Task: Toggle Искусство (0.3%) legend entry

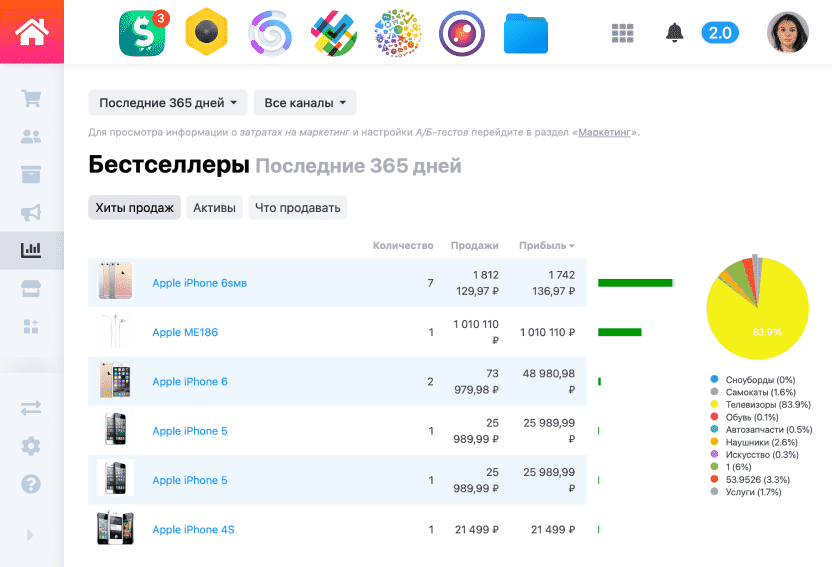Action: [x=754, y=454]
